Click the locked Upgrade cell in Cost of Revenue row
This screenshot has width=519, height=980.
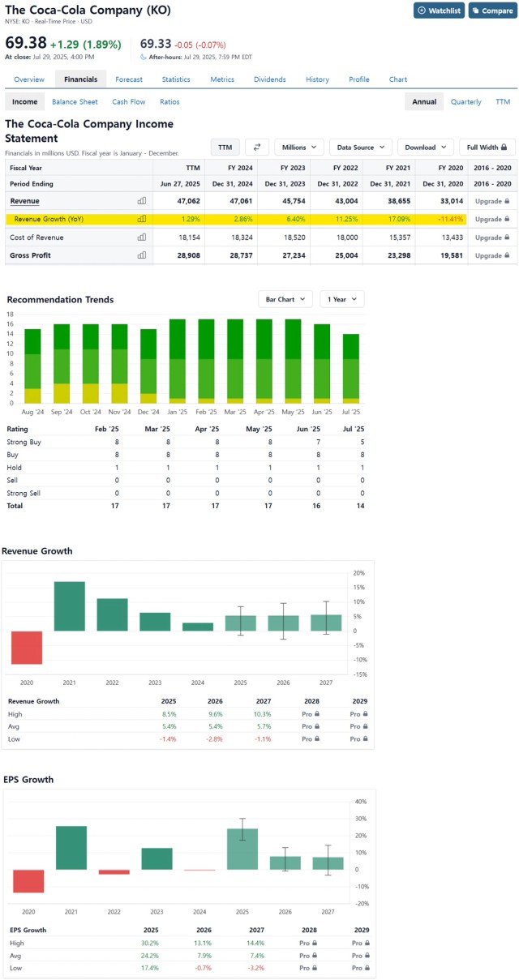click(492, 238)
